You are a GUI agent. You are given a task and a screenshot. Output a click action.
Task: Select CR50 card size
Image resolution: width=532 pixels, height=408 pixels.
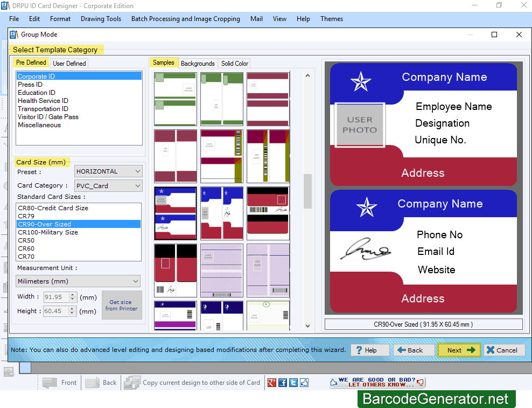[79, 240]
